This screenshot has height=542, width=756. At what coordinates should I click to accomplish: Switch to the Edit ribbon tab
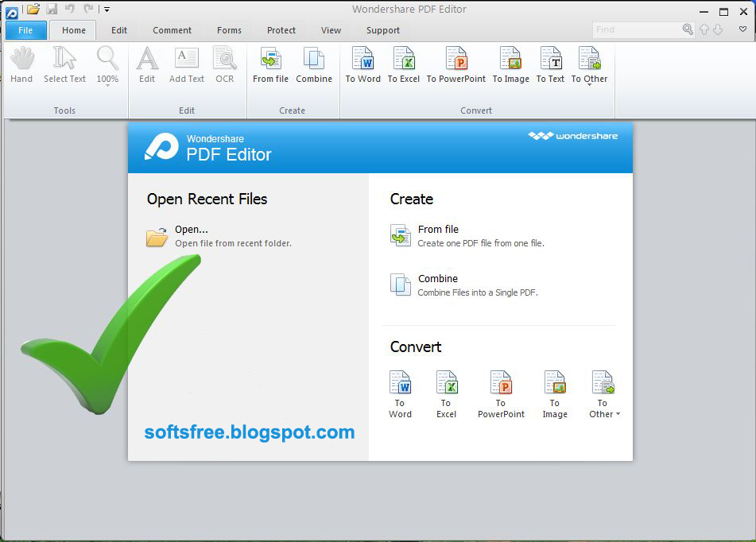coord(119,30)
